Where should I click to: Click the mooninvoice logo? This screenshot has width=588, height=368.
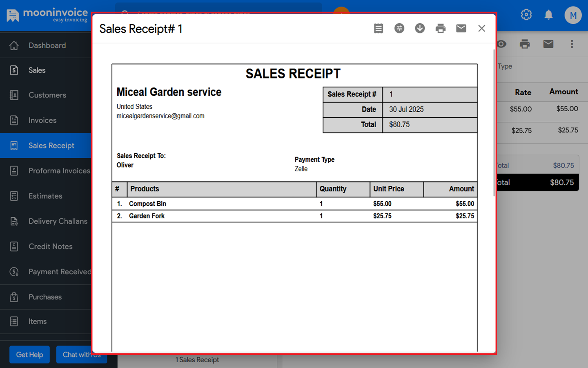[47, 15]
